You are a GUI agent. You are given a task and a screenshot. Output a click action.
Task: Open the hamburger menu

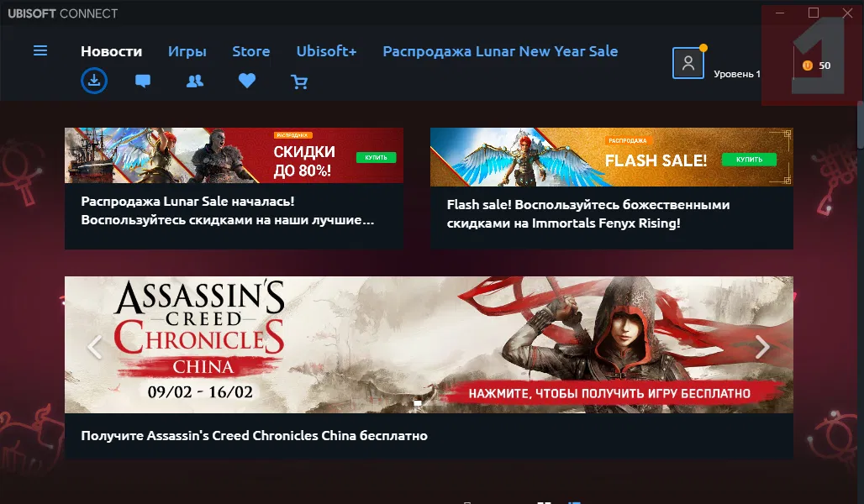pyautogui.click(x=40, y=50)
